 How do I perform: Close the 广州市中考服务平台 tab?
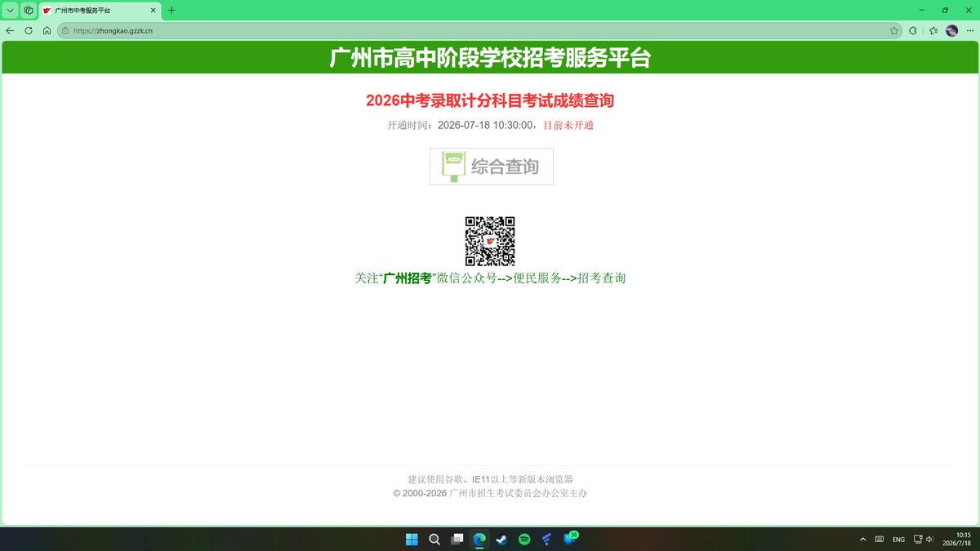(x=153, y=11)
